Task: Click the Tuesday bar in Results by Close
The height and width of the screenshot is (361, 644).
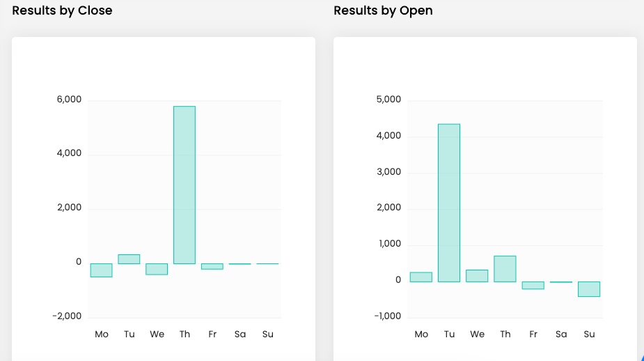Action: (129, 259)
